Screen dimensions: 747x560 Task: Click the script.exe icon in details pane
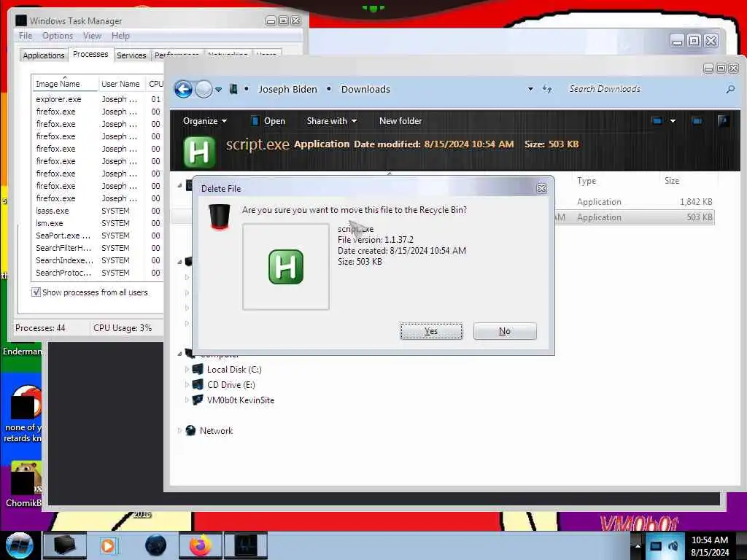point(199,152)
